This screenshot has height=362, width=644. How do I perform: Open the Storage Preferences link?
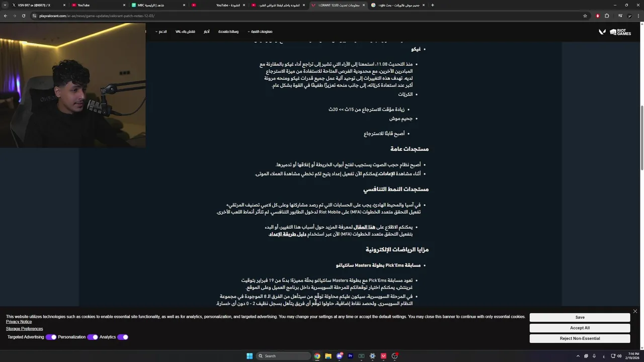(x=24, y=329)
